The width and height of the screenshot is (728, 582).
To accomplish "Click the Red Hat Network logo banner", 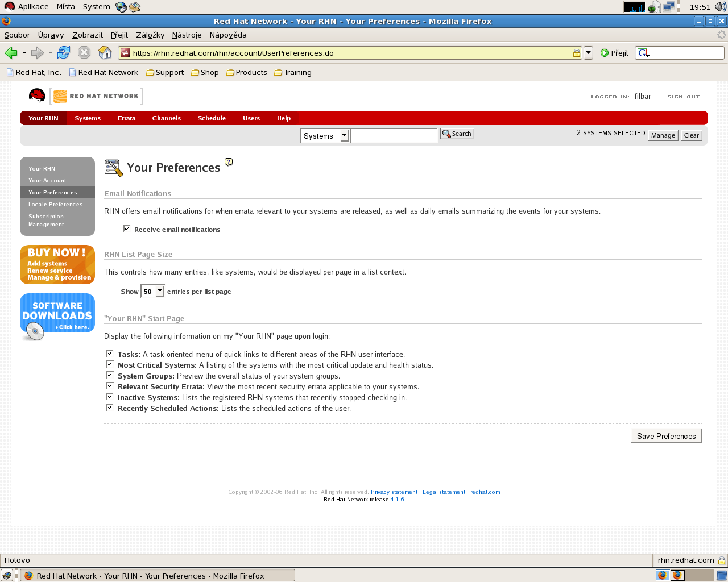I will pos(96,96).
